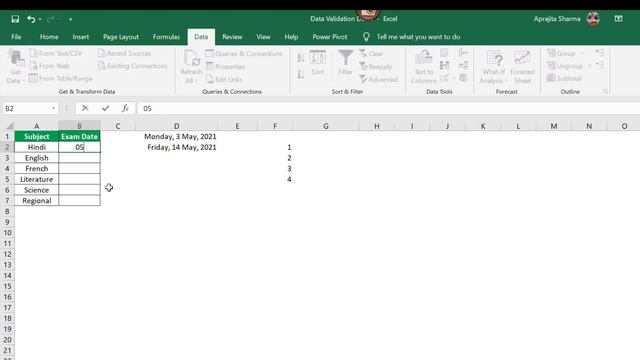Click the Reapply filter button
Viewport: 640px width, 360px height.
tap(375, 67)
